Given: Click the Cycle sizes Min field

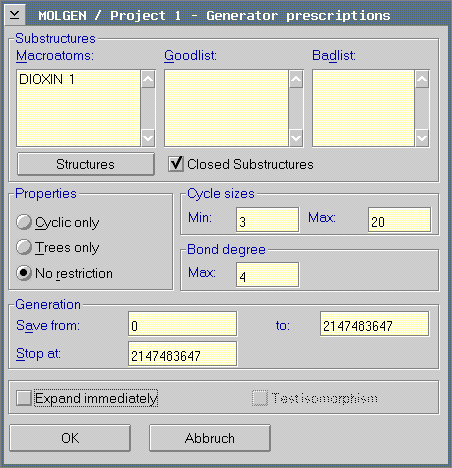Looking at the screenshot, I should point(267,220).
